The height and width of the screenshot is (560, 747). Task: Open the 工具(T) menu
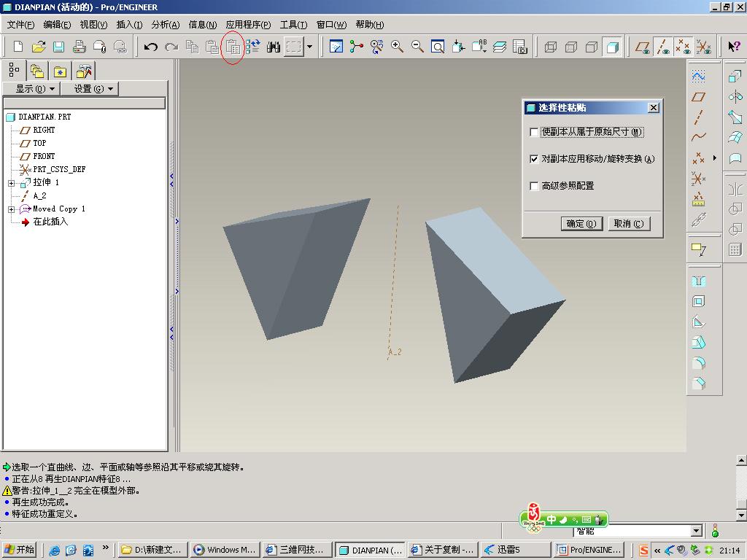point(293,25)
